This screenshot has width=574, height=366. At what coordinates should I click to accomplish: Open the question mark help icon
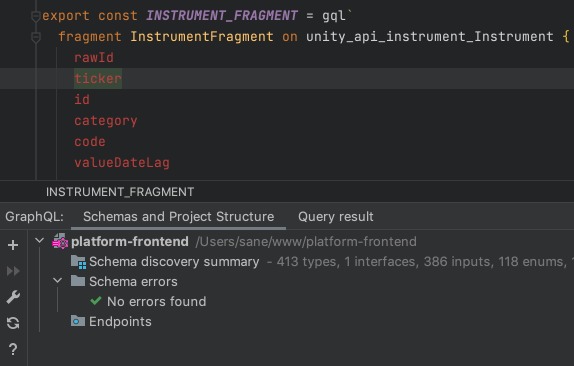pos(13,349)
